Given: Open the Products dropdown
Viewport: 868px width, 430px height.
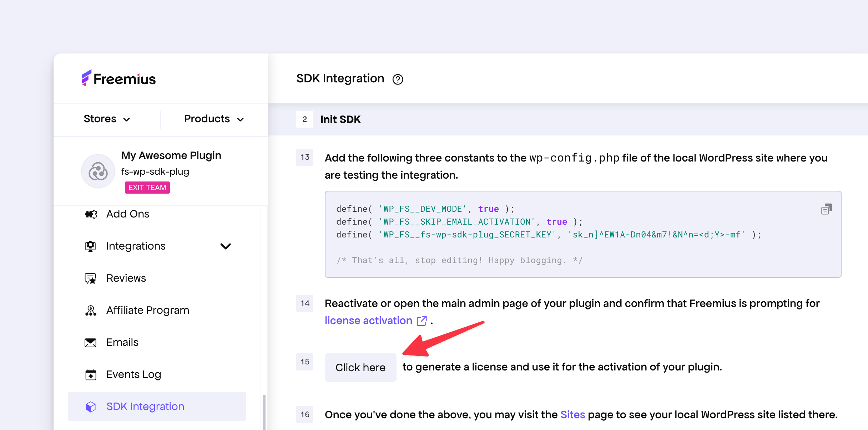Looking at the screenshot, I should click(213, 119).
